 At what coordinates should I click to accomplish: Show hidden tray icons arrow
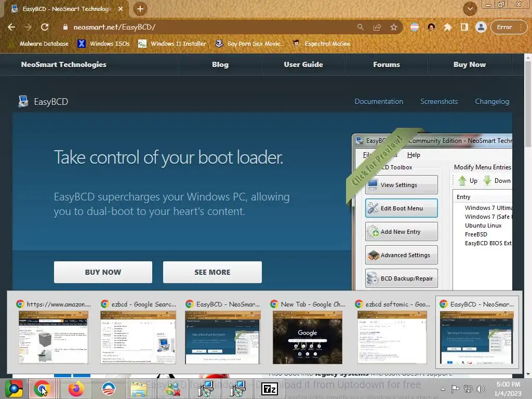tap(443, 389)
